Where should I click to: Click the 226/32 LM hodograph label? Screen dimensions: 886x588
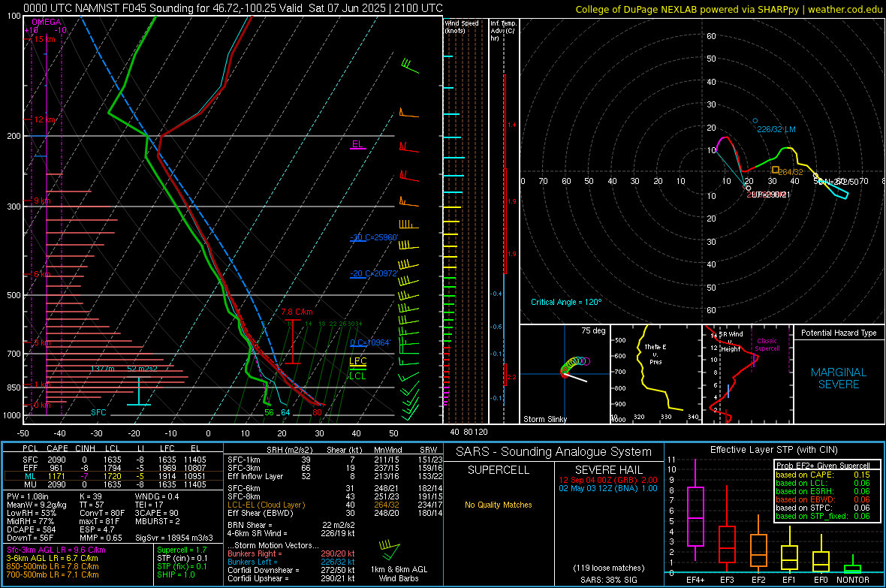point(776,129)
